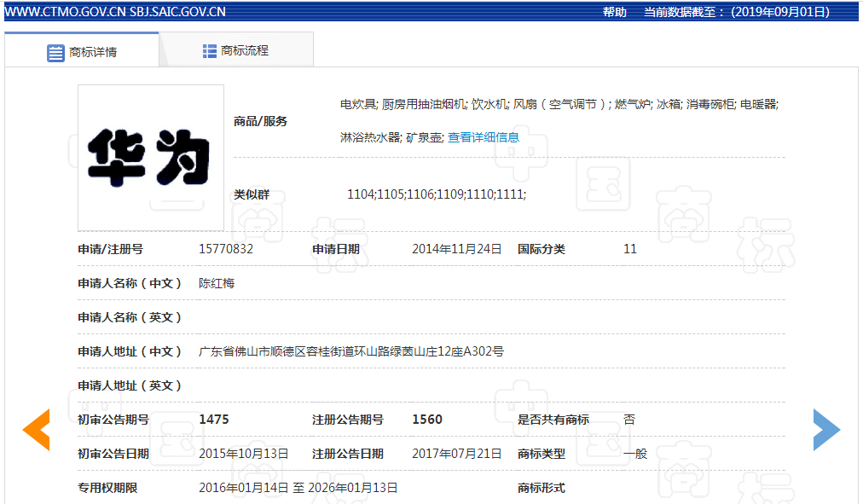Click the 申请人名称（中文） label

coord(130,283)
